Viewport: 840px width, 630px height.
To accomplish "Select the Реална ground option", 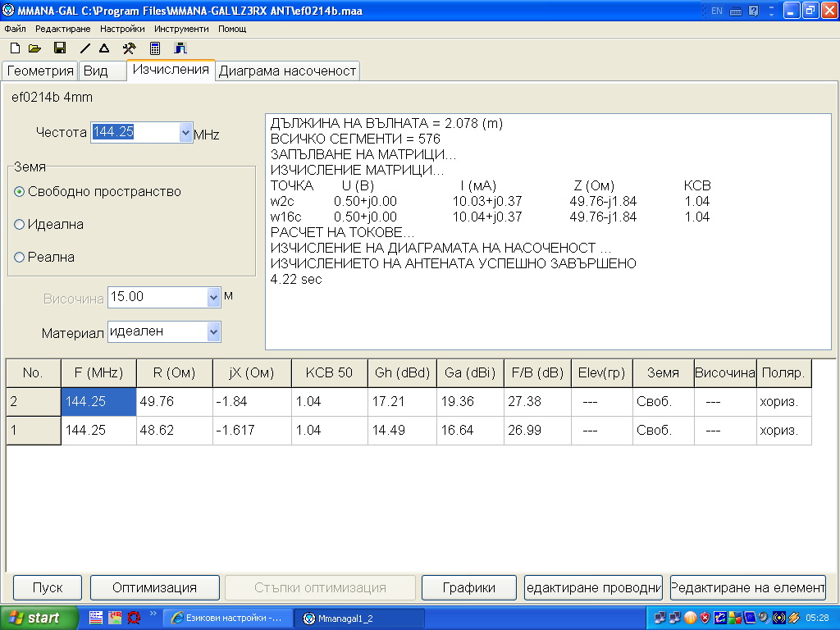I will [x=20, y=258].
